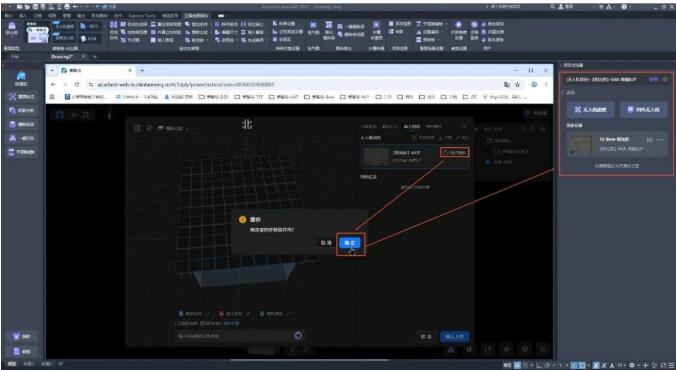676x370 pixels.
Task: Cancel the confirmation dialog with 取消
Action: click(326, 243)
